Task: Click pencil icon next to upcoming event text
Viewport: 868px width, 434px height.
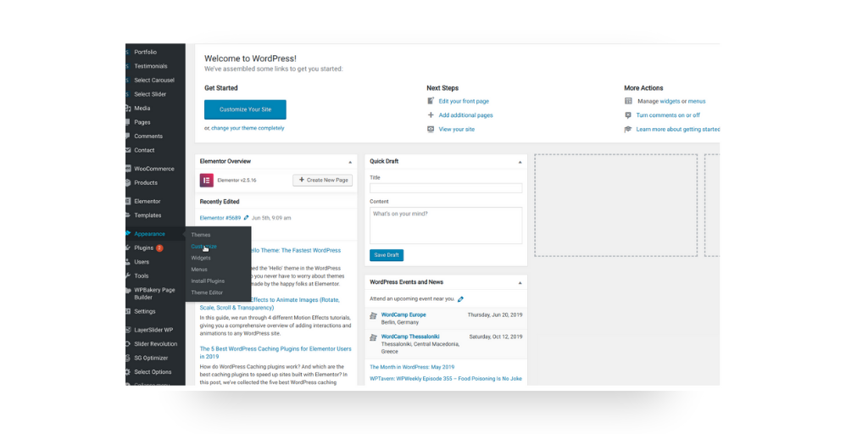Action: pyautogui.click(x=460, y=299)
